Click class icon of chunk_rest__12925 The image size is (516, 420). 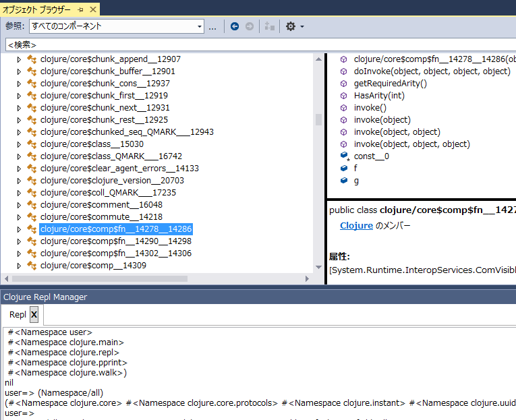pyautogui.click(x=32, y=120)
